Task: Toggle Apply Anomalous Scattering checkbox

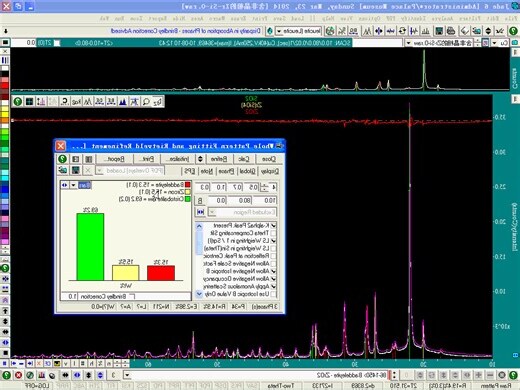Action: [273, 286]
